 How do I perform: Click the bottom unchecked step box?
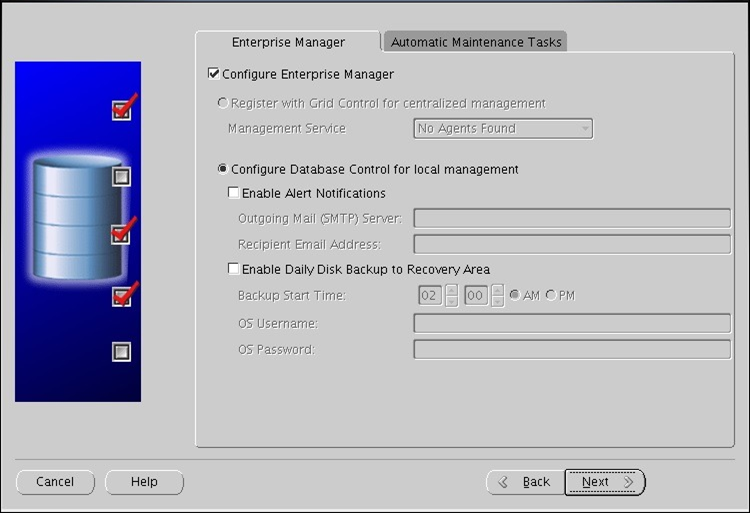[121, 352]
